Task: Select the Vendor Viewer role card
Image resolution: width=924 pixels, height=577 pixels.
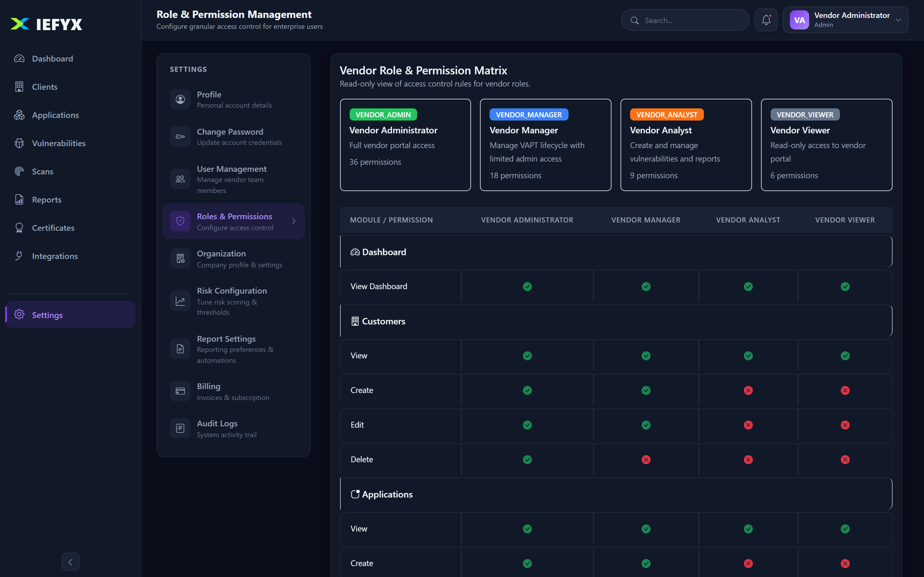Action: click(x=826, y=145)
